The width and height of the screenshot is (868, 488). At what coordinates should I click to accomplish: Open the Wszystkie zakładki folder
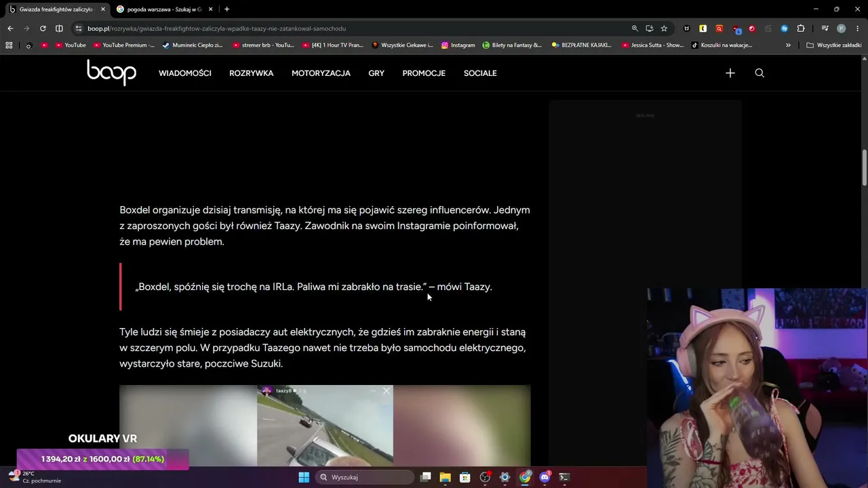click(834, 45)
